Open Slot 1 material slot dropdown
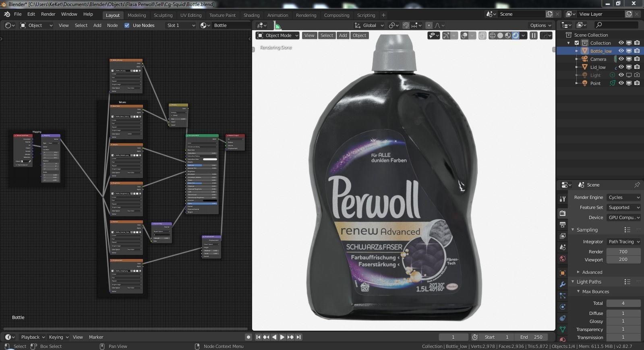The width and height of the screenshot is (644, 350). click(x=180, y=25)
